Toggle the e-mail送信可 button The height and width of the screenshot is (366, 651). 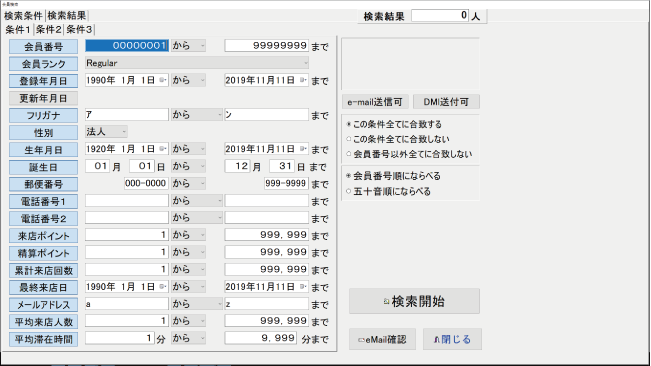tap(375, 102)
